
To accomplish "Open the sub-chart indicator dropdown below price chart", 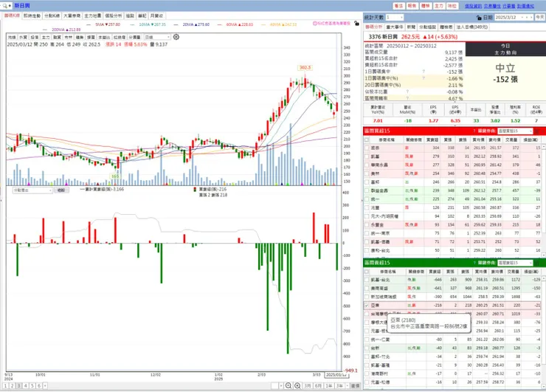I will 32,190.
